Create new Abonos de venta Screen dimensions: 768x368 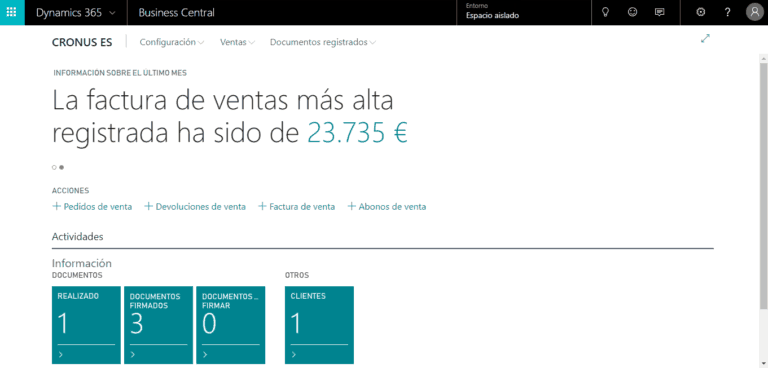click(x=387, y=207)
